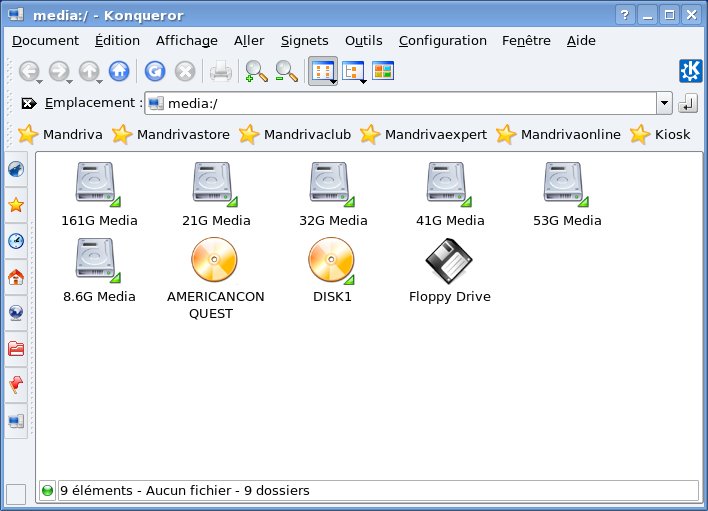Screen dimensions: 708x511
Task: Open the services flag sidebar panel
Action: click(x=16, y=385)
